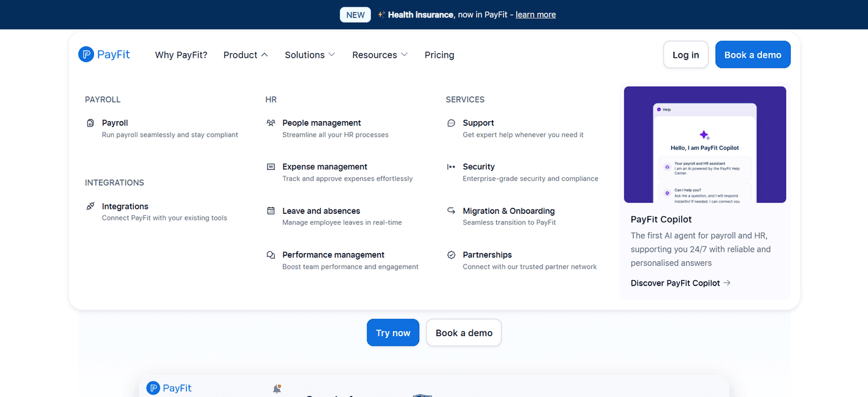Click the NEW badge in the banner
The height and width of the screenshot is (397, 868).
click(x=355, y=14)
